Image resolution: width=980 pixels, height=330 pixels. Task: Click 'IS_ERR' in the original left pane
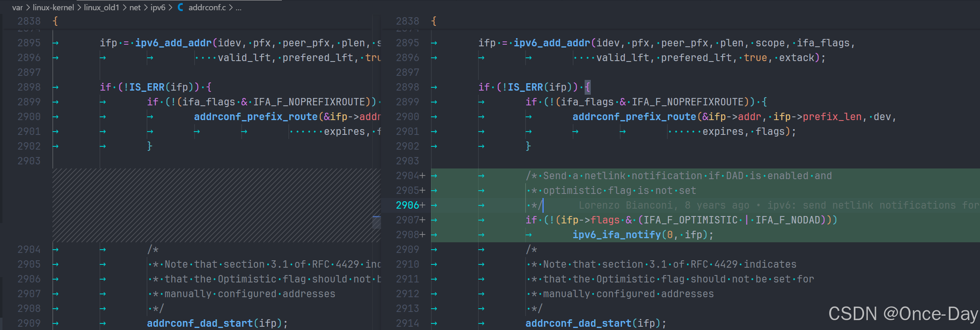pos(147,87)
